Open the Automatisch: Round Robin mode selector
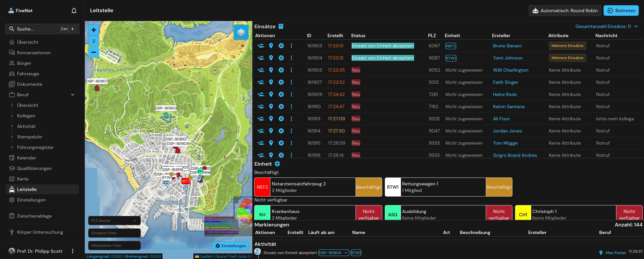644x259 pixels. [x=565, y=11]
